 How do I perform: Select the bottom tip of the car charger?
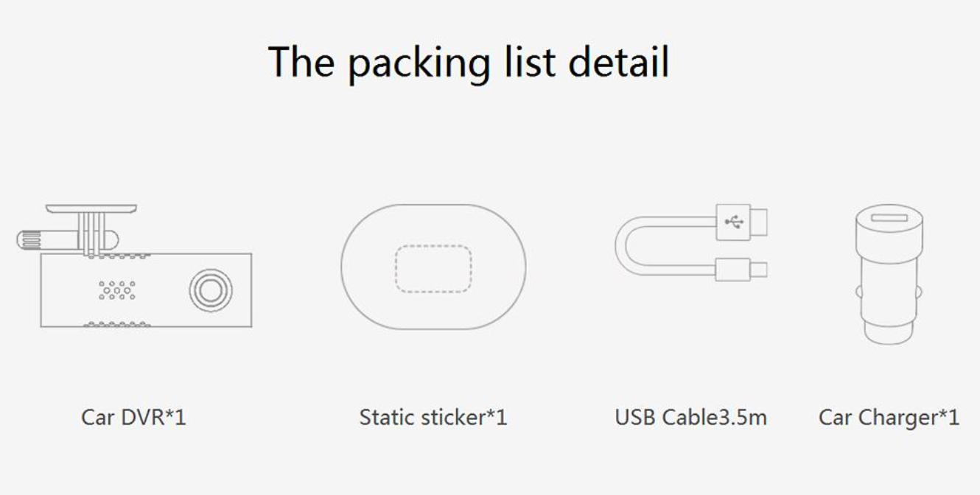[888, 335]
